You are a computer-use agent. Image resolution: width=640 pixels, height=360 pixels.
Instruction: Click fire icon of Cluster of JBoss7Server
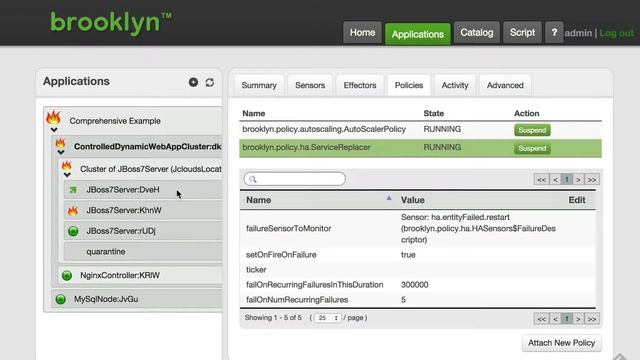pos(67,166)
